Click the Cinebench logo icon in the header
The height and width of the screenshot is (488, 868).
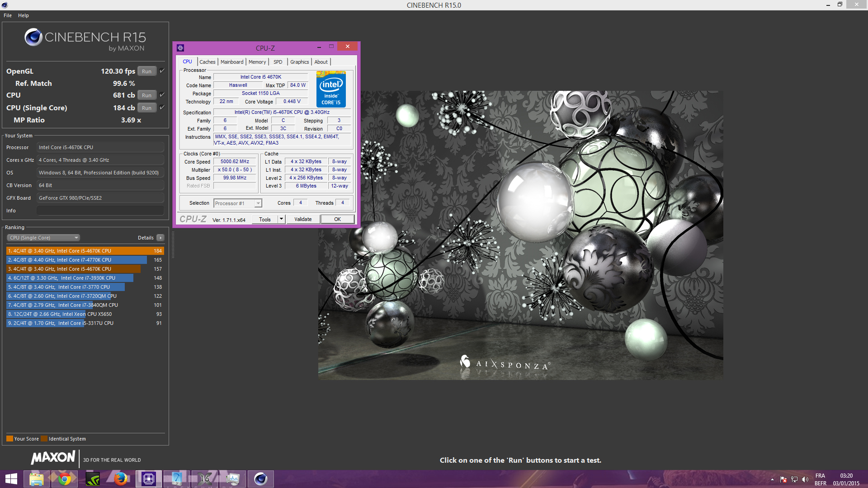coord(33,37)
